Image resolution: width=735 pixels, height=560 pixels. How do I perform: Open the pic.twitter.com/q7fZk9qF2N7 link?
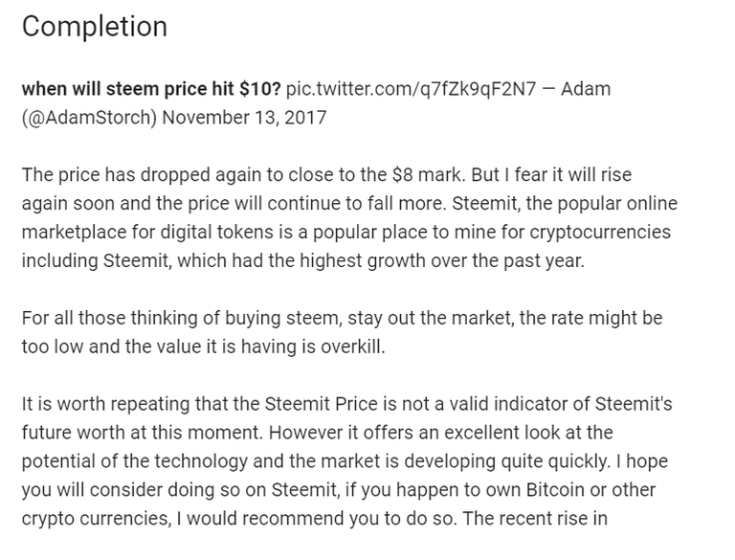411,89
